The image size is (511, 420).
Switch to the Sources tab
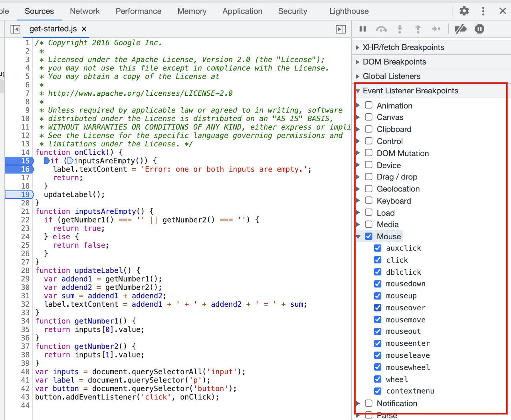[39, 11]
